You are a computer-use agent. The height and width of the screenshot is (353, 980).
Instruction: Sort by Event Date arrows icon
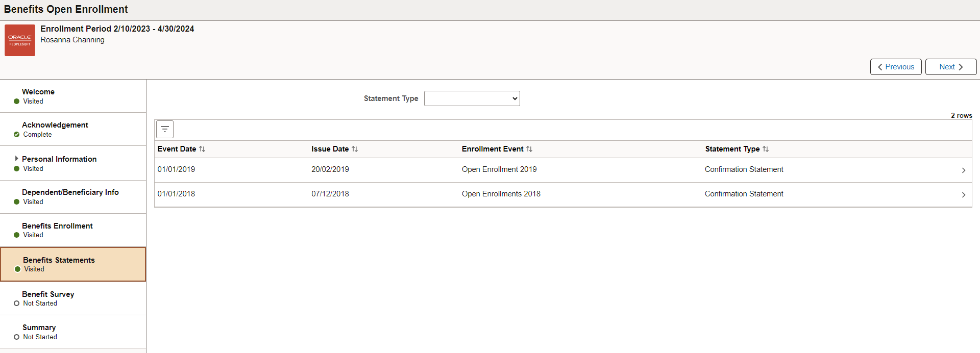click(202, 149)
